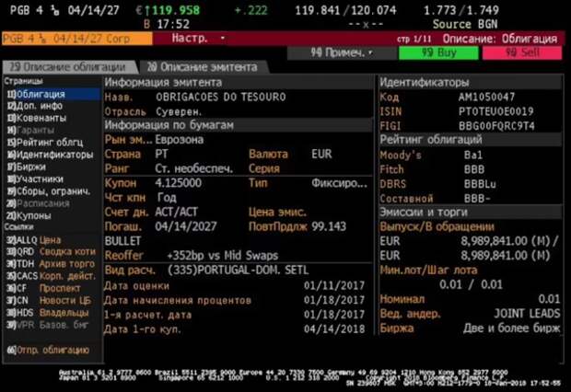Viewport: 571px width, 392px height.
Task: Click the Код value AM1050047
Action: point(486,98)
